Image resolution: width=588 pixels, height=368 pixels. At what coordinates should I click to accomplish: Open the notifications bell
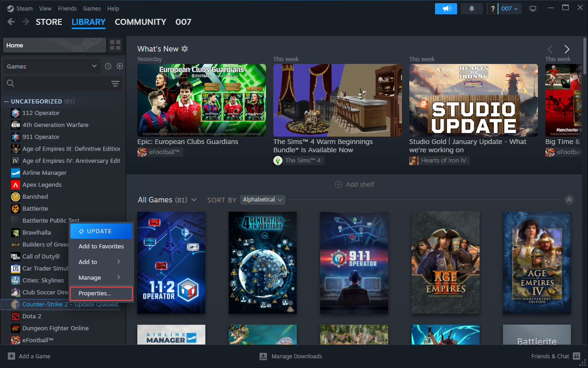(472, 9)
